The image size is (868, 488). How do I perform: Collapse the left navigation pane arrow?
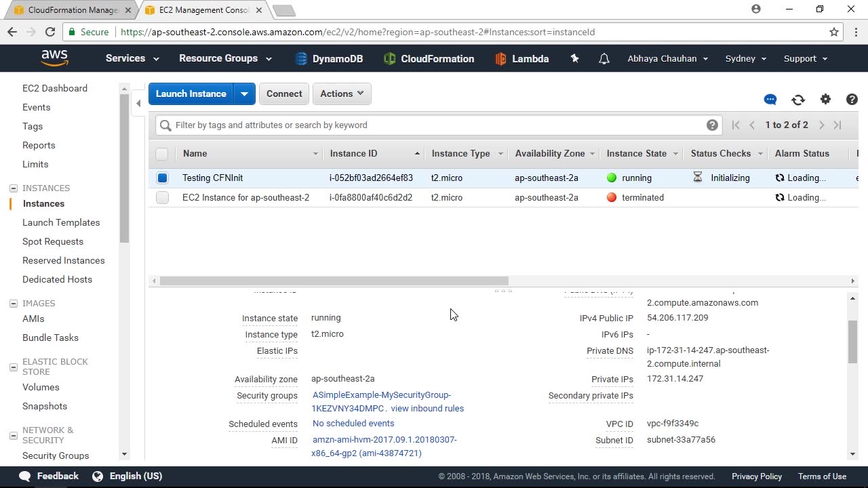[138, 104]
